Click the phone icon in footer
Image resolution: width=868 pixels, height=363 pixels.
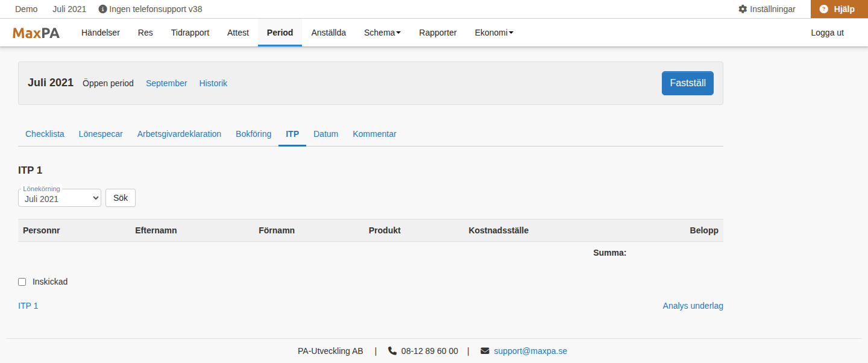coord(392,351)
